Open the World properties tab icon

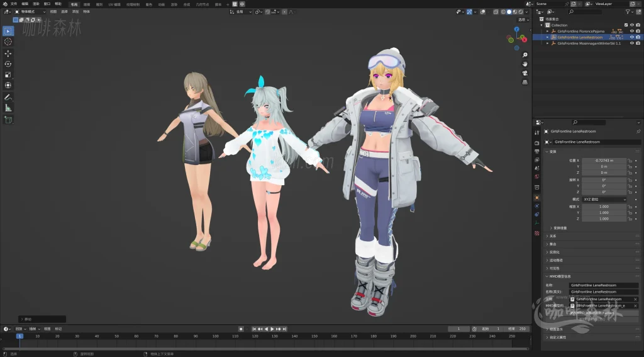point(537,176)
